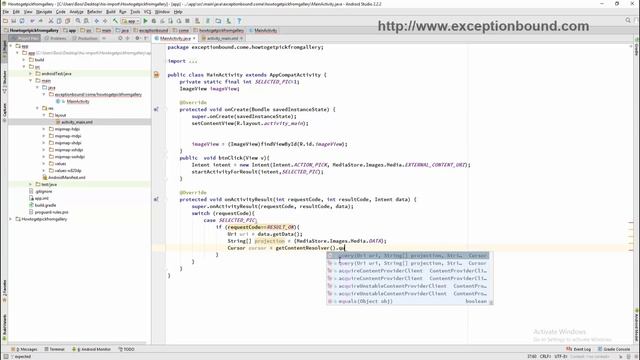Open the app run configuration dropdown
The width and height of the screenshot is (640, 360).
click(x=131, y=21)
